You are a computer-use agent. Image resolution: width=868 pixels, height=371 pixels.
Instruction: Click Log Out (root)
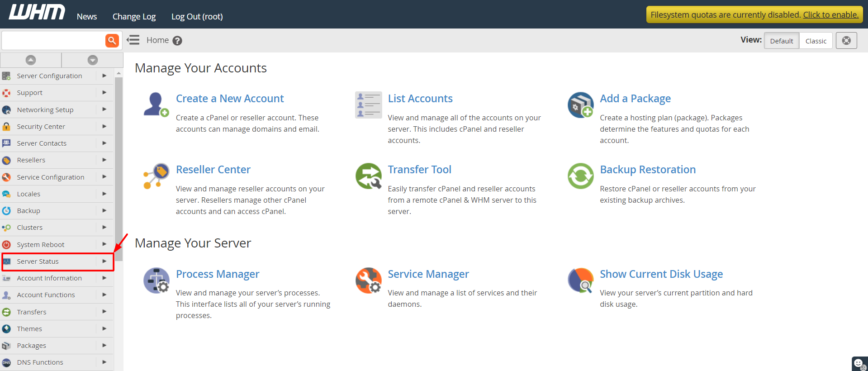coord(197,17)
